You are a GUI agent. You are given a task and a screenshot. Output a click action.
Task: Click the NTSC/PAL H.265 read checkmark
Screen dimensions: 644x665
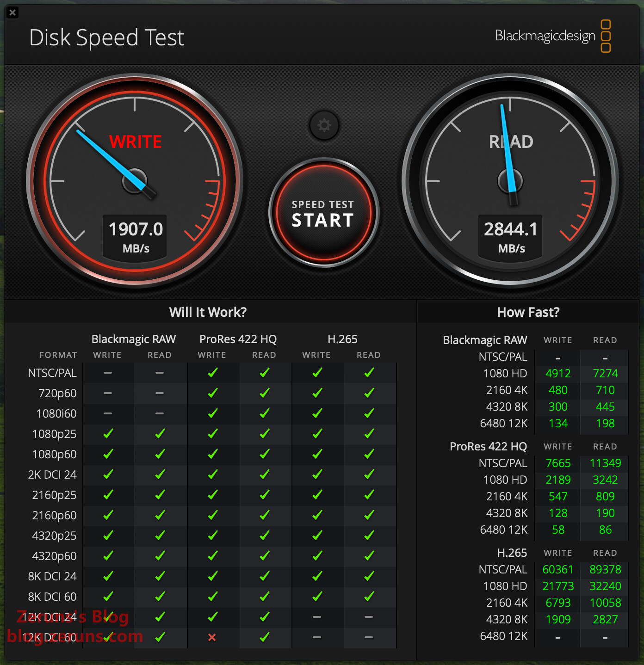[x=369, y=373]
